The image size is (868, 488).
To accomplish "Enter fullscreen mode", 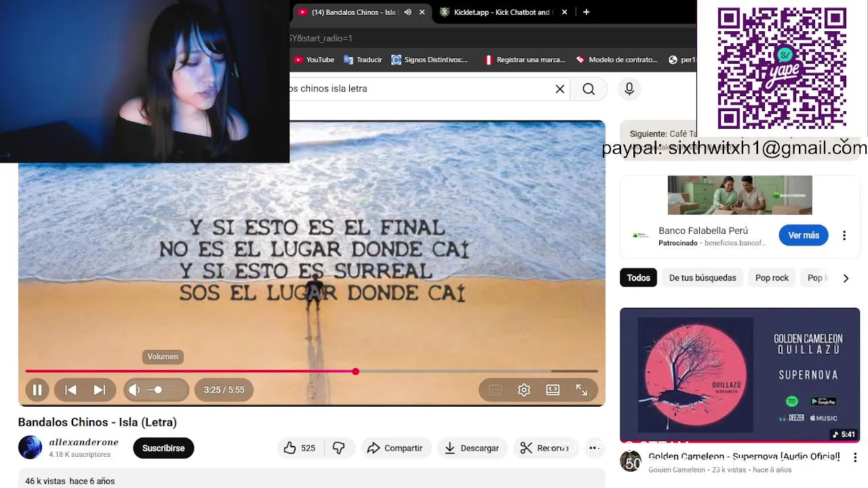I will (x=581, y=390).
